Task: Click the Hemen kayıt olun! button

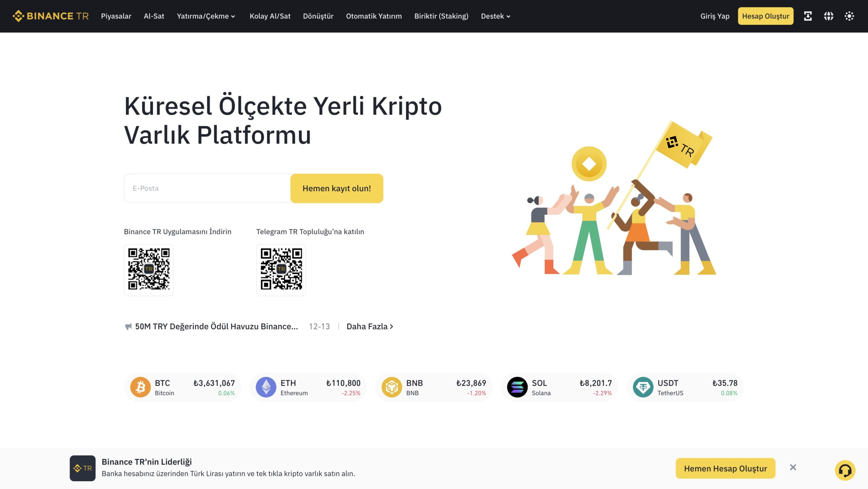Action: coord(337,188)
